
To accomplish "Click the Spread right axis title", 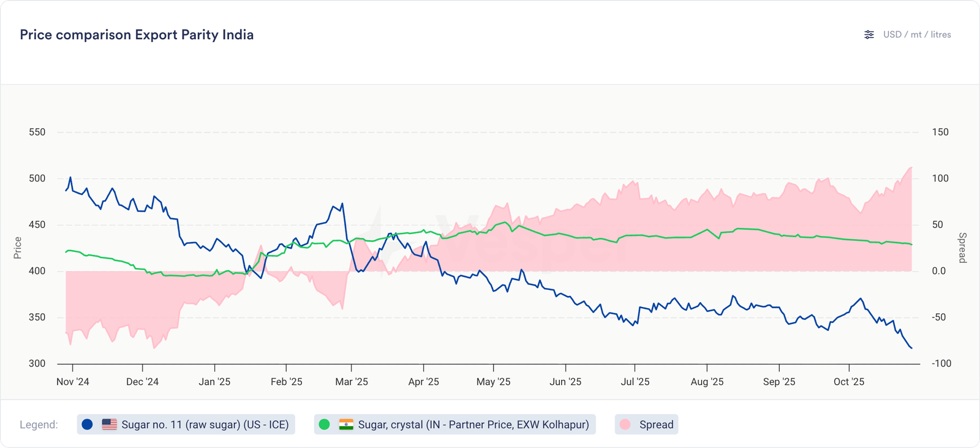I will pyautogui.click(x=962, y=248).
